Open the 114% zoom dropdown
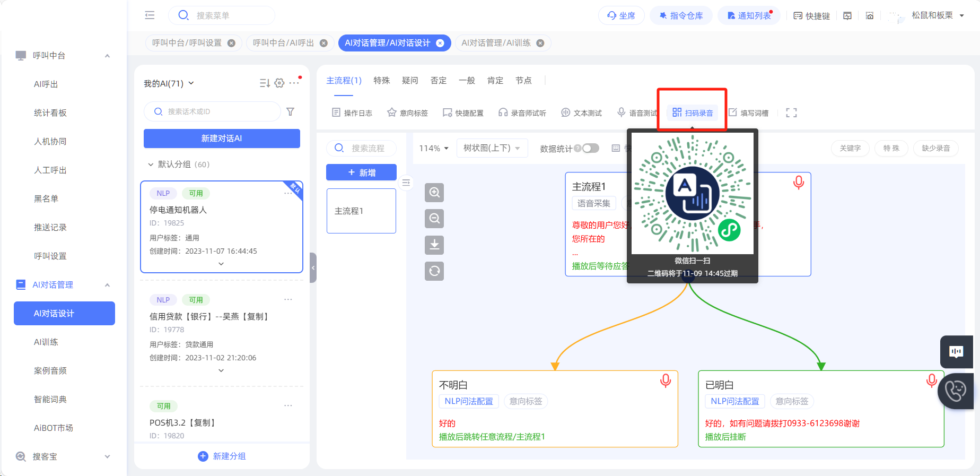The image size is (980, 476). [434, 149]
